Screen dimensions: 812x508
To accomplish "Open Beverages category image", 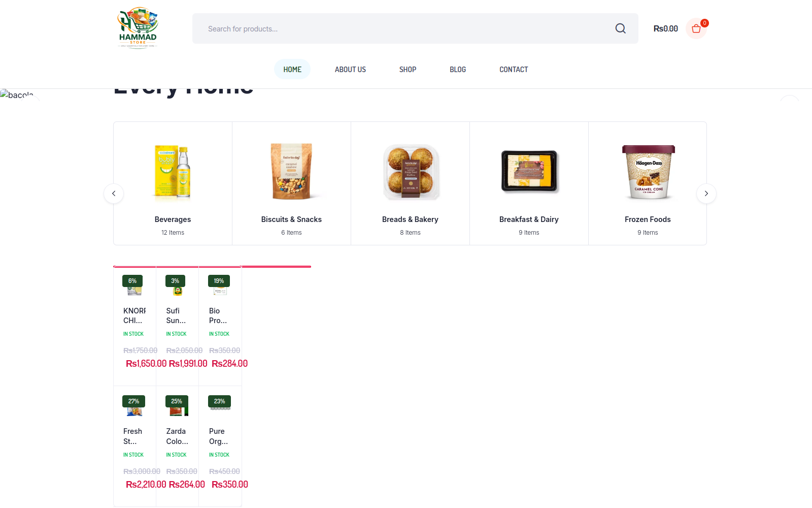I will pyautogui.click(x=173, y=172).
